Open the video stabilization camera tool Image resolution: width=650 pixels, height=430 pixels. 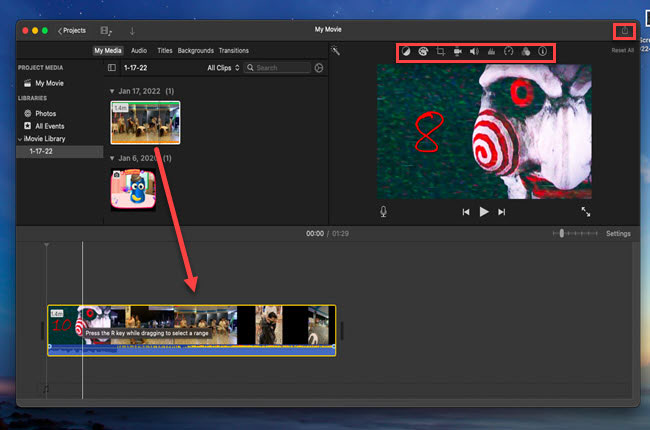[457, 51]
